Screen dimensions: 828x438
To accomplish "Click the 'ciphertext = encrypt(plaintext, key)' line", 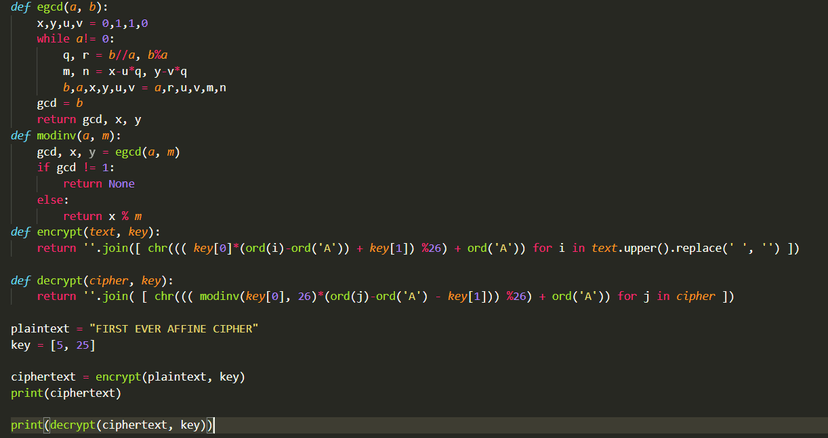I will (x=128, y=377).
